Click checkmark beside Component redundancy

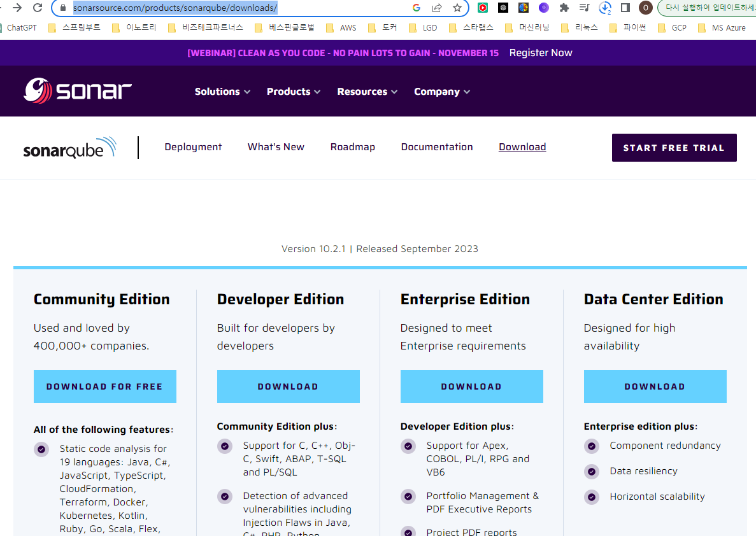pyautogui.click(x=592, y=446)
